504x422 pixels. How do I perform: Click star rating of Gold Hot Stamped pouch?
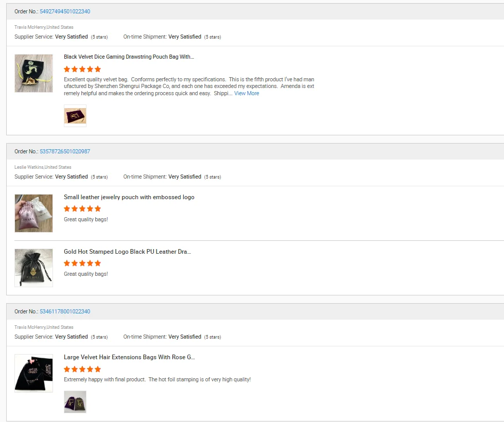82,263
